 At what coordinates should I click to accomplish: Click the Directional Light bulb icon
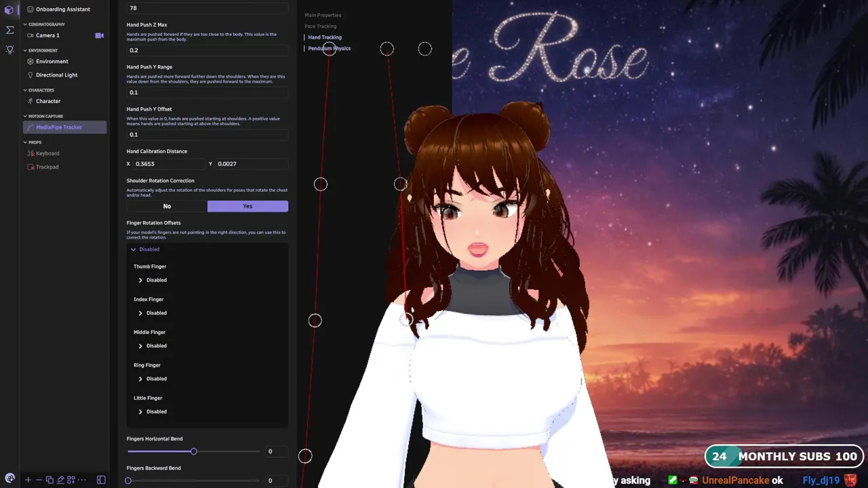click(x=30, y=75)
